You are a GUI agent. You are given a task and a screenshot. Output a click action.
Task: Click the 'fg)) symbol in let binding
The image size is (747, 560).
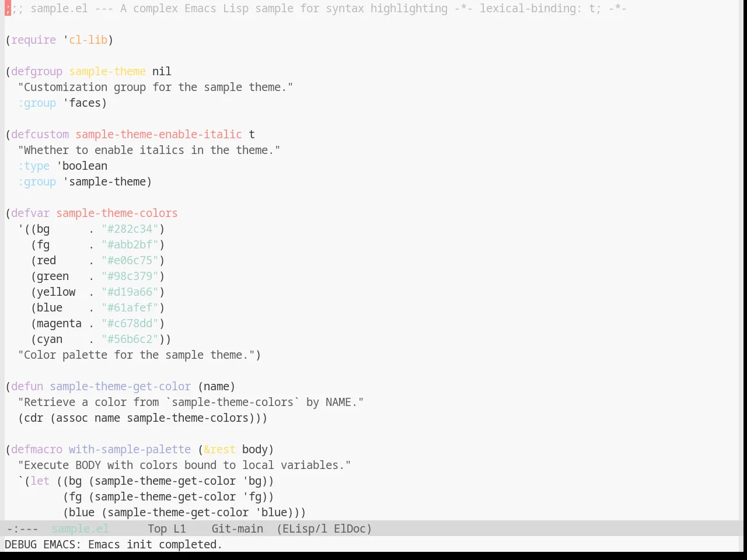pos(259,496)
